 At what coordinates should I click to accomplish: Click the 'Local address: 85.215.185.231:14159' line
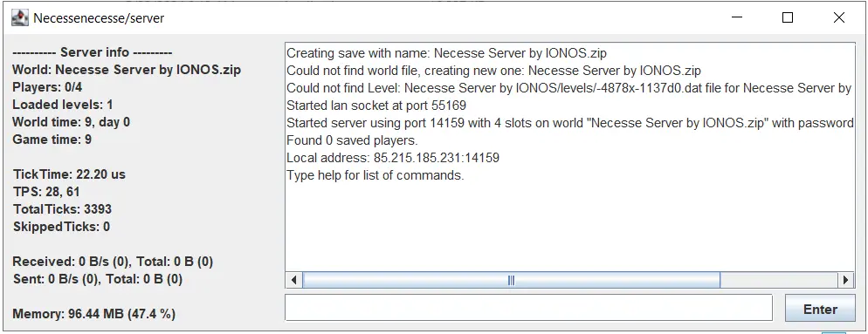tap(392, 158)
